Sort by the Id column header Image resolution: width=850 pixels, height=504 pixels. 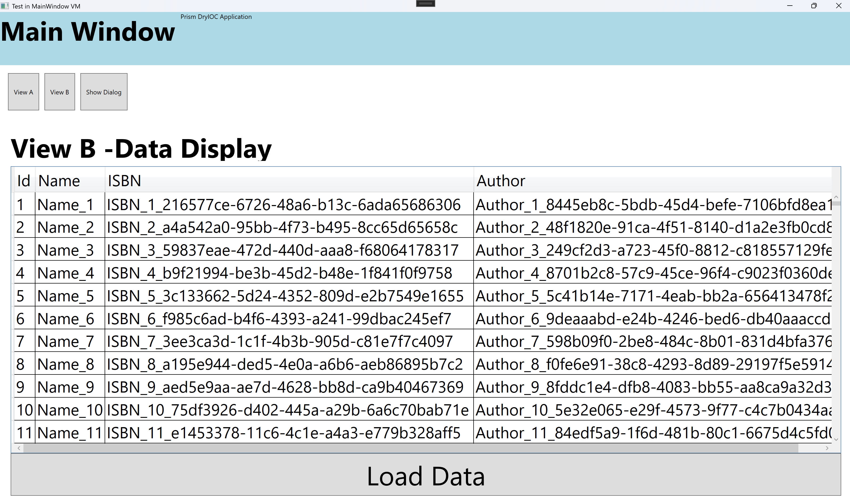tap(24, 181)
